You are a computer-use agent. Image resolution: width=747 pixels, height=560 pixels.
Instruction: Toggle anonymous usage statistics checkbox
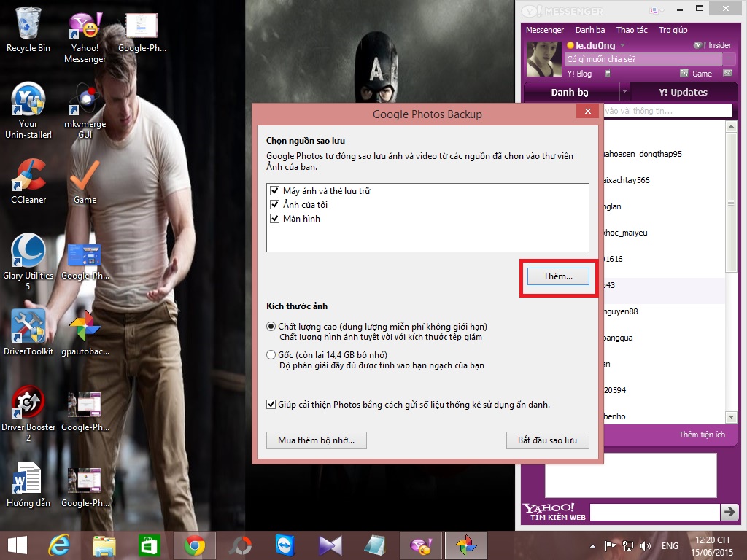pos(271,404)
